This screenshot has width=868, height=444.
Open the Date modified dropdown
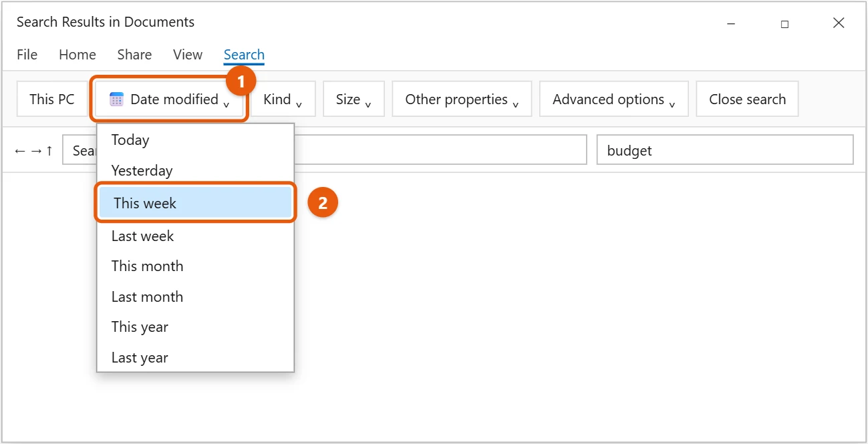coord(170,99)
